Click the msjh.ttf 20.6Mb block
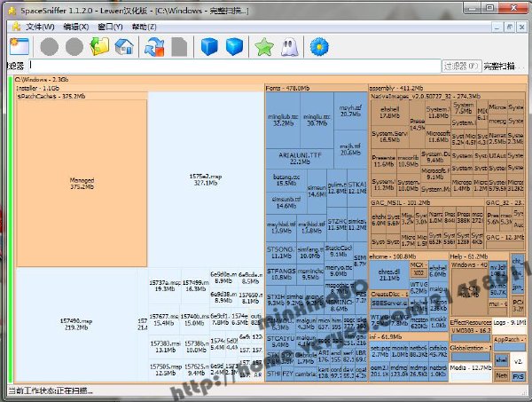This screenshot has width=532, height=402. tap(351, 149)
